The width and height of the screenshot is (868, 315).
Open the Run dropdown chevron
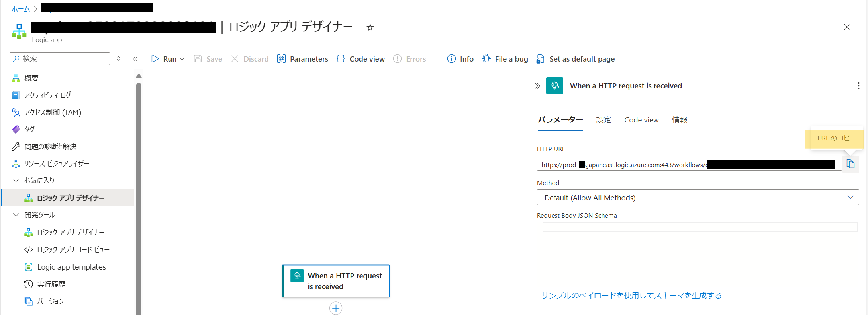click(182, 59)
